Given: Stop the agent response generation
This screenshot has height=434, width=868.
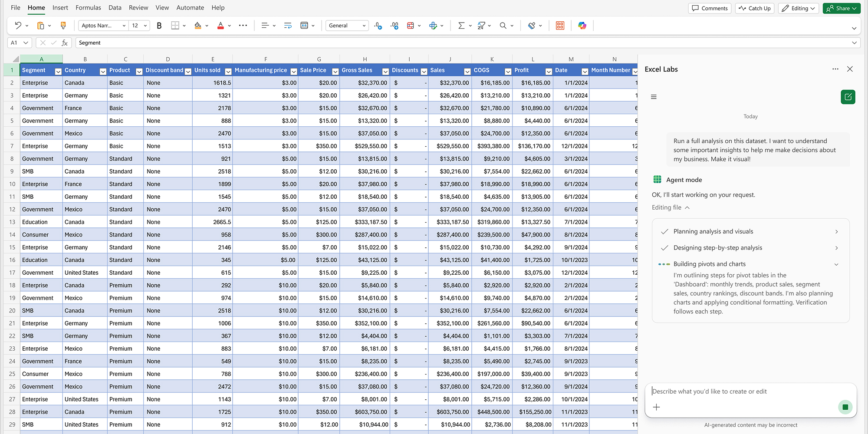Looking at the screenshot, I should [x=845, y=407].
